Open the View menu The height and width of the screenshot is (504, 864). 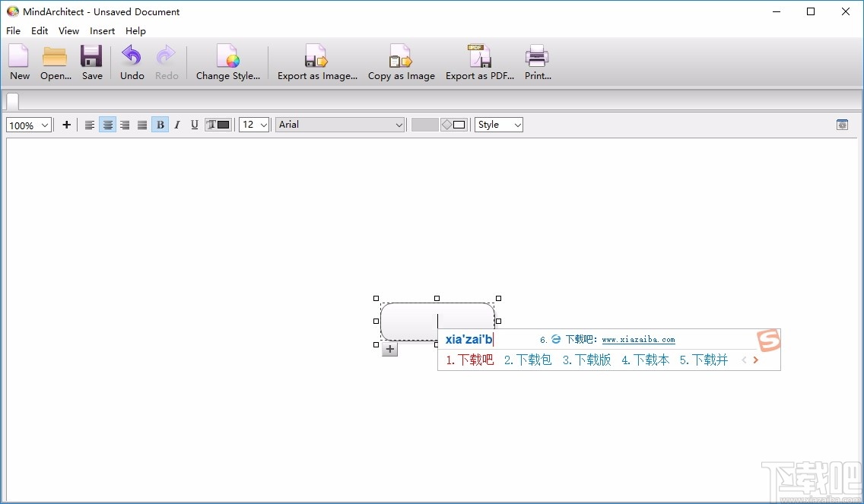click(x=69, y=31)
